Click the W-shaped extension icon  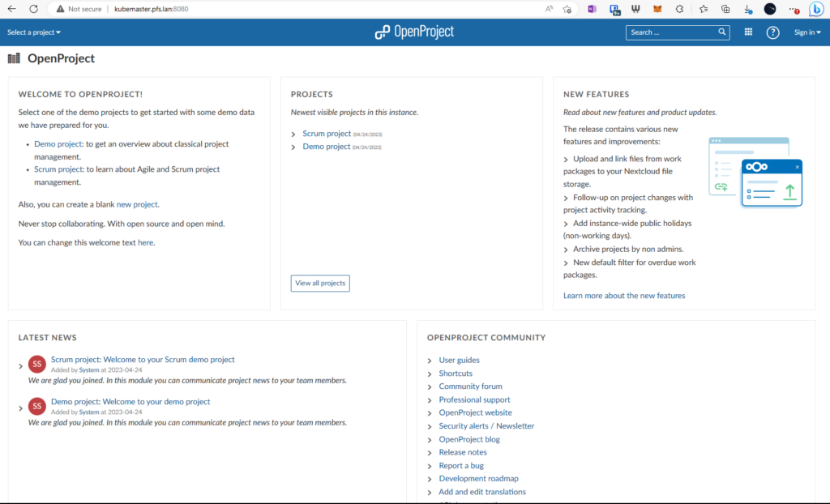pos(635,9)
